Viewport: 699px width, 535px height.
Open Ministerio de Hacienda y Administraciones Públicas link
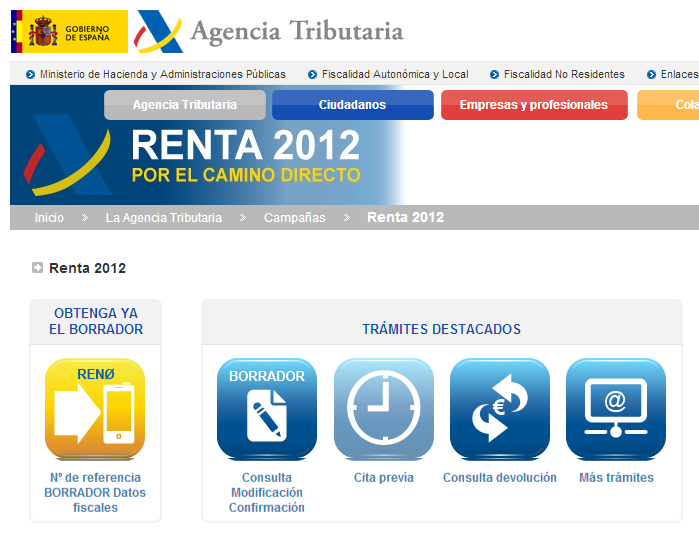[163, 74]
